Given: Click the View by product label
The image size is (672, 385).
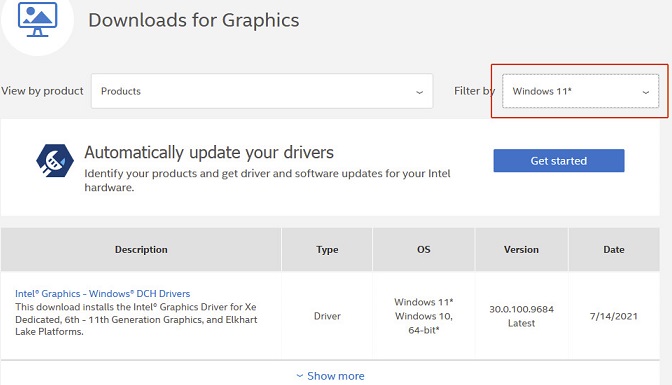Looking at the screenshot, I should point(42,91).
